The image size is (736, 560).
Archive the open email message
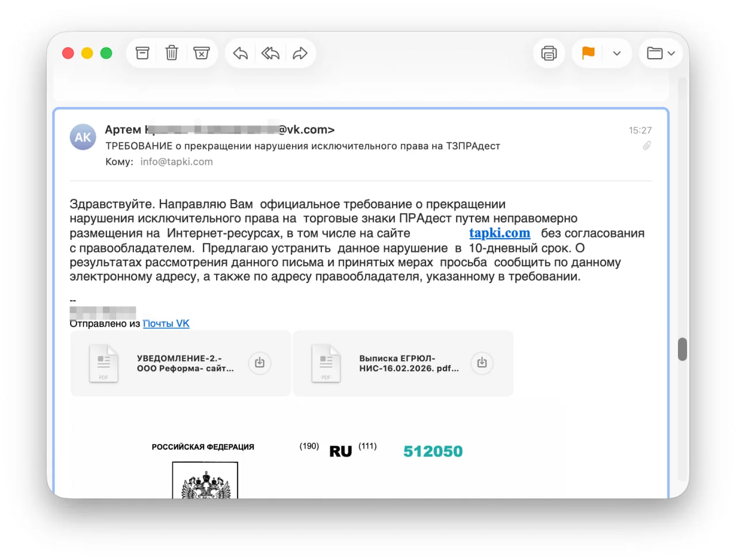coord(142,53)
